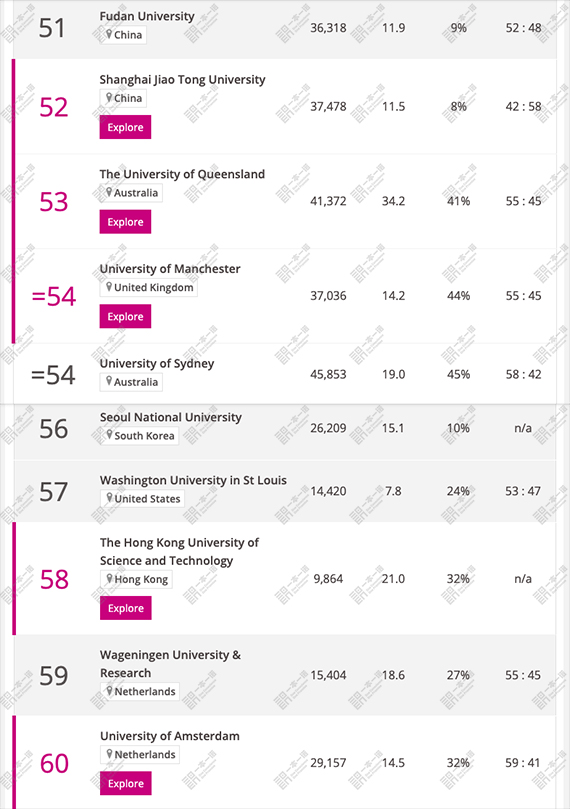Click the pin icon beside United States
This screenshot has height=809, width=570.
coord(109,498)
